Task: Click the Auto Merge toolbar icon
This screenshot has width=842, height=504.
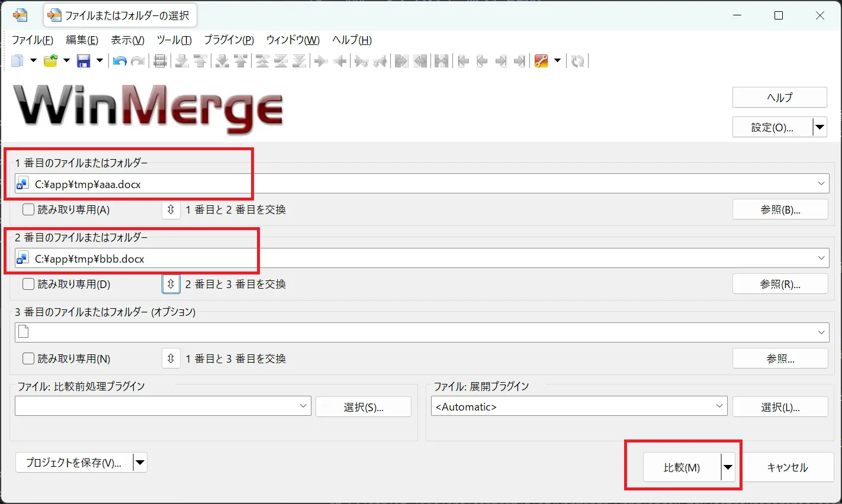Action: 442,61
